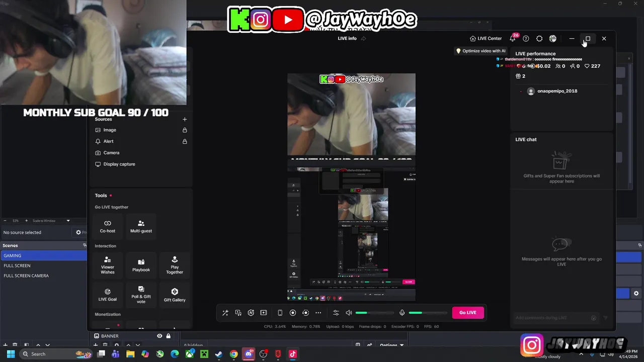Click the comment input field

pos(555,318)
